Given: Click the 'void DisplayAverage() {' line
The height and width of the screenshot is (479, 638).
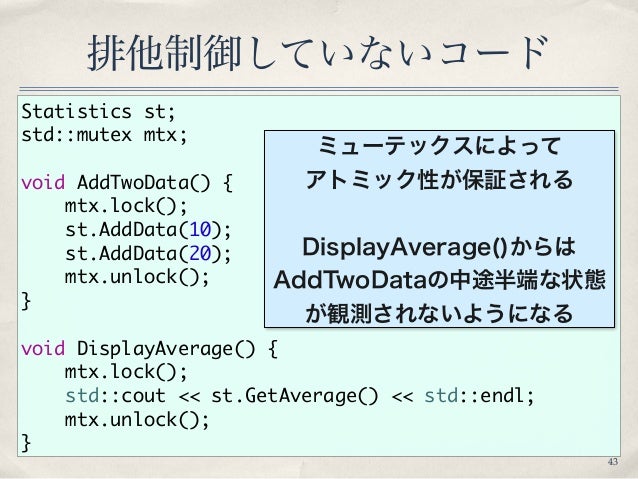Looking at the screenshot, I should pyautogui.click(x=149, y=349).
